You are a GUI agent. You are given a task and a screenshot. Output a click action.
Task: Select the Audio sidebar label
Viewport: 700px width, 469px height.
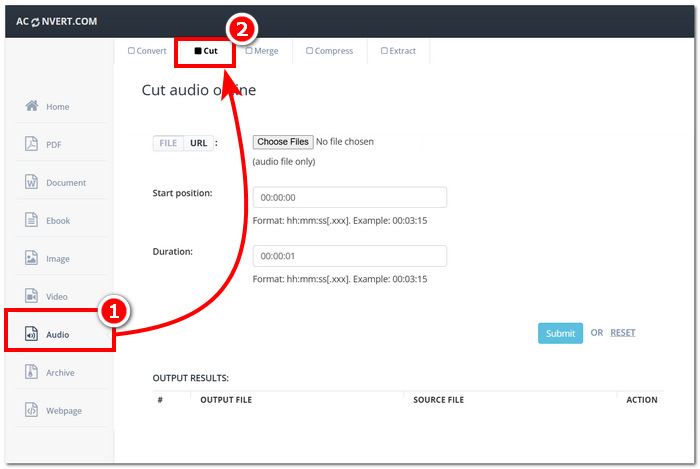[58, 335]
